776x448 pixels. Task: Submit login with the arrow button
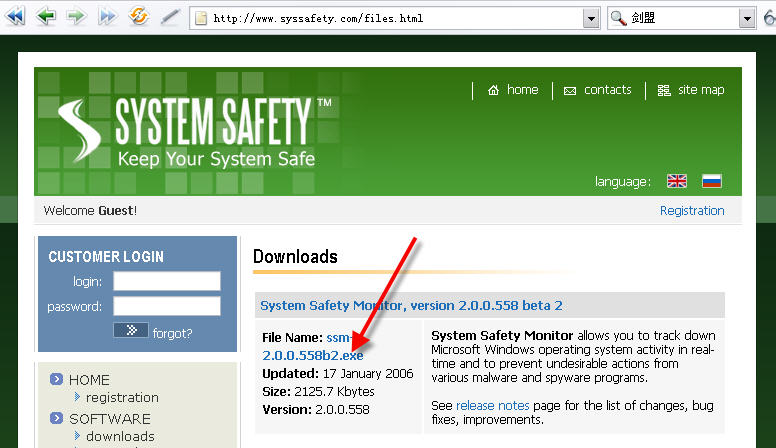[131, 330]
